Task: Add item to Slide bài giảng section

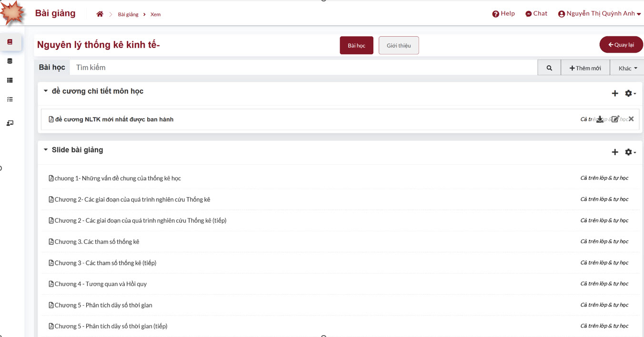Action: pos(615,152)
